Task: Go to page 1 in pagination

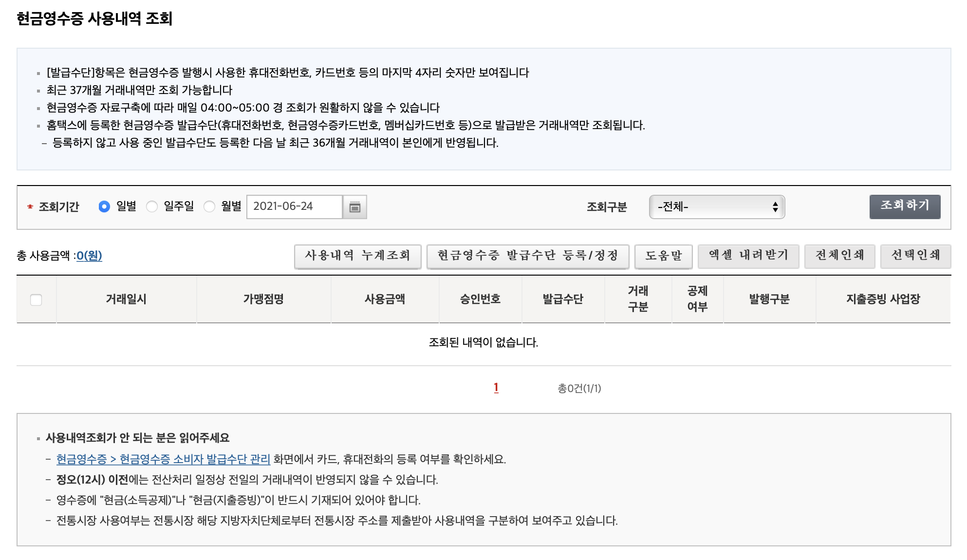Action: (496, 388)
